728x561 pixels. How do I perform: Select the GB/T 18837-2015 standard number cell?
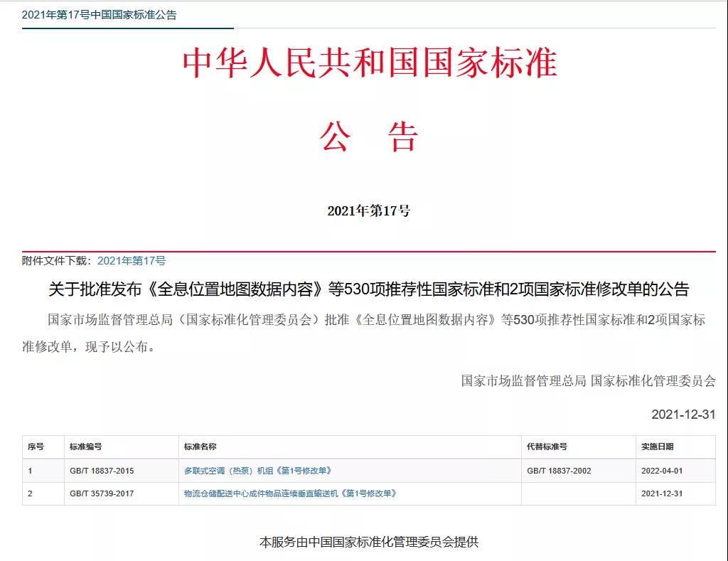(102, 471)
